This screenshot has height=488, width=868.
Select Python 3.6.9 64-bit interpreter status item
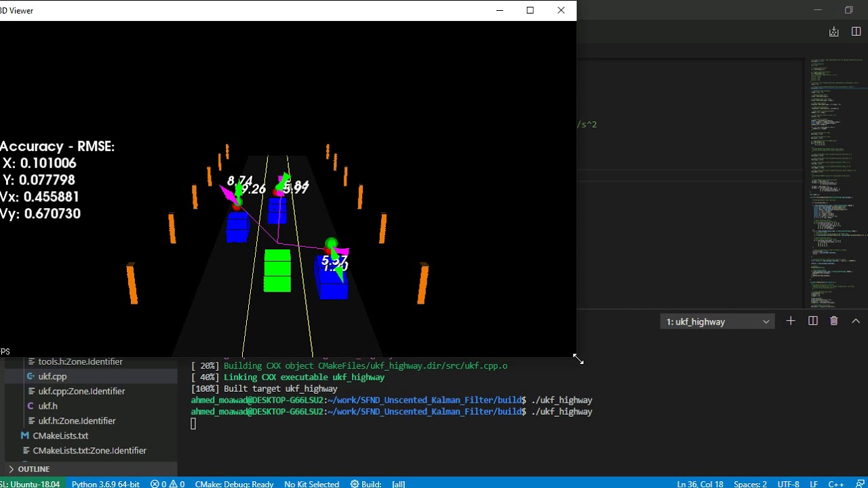pyautogui.click(x=105, y=484)
